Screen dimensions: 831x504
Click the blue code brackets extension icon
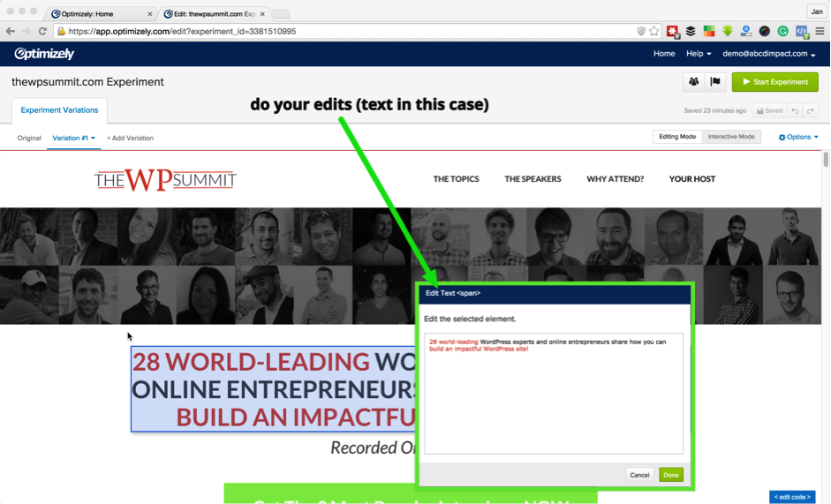pos(802,32)
